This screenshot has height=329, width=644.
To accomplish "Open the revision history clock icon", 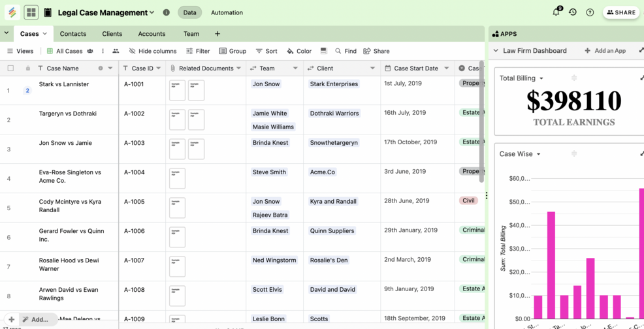I will [573, 12].
